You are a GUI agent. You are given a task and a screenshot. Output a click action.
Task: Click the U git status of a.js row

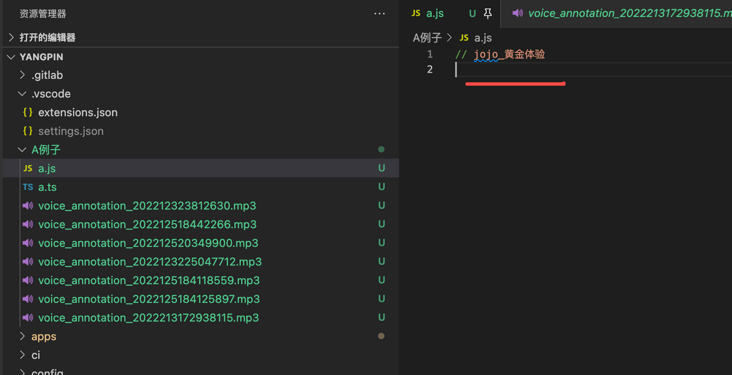(381, 168)
